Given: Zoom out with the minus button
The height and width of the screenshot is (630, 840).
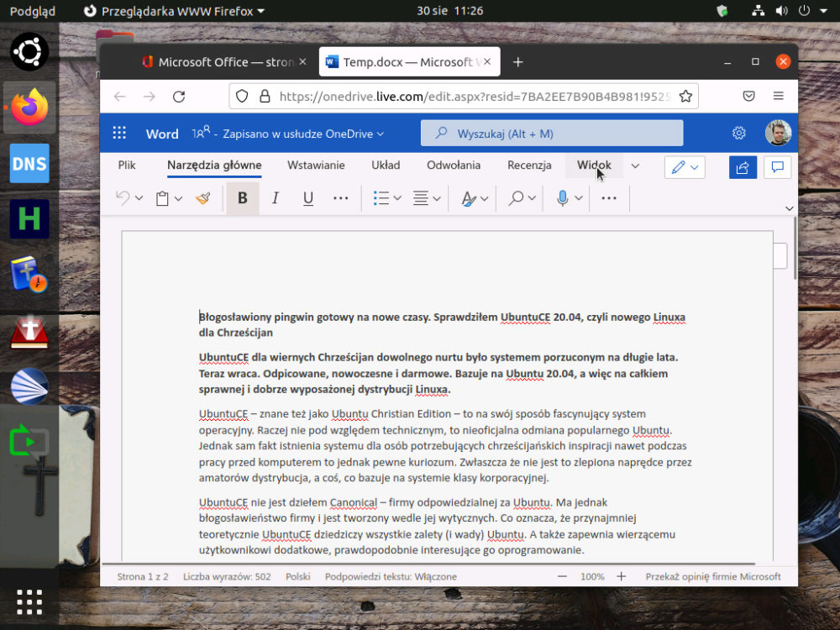Looking at the screenshot, I should pyautogui.click(x=562, y=577).
